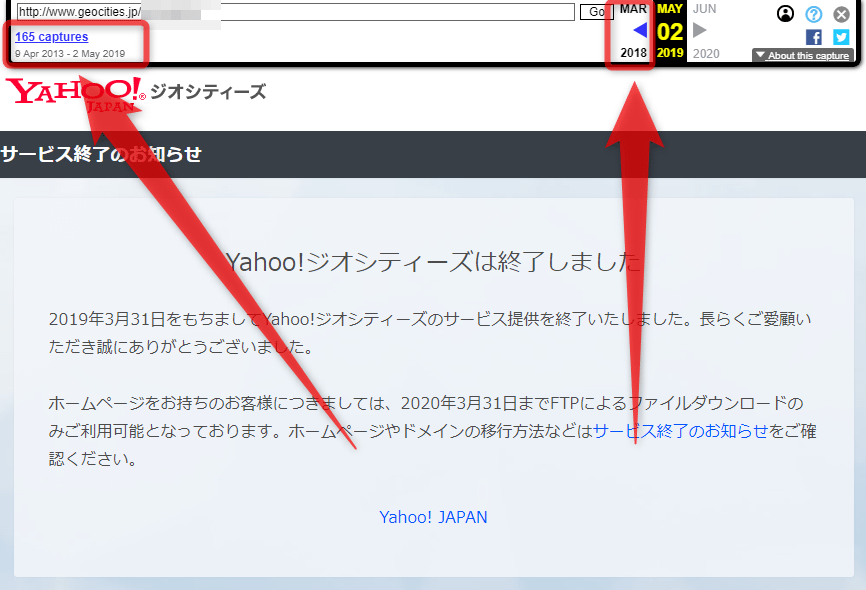Select the 2018 year in timeline
Viewport: 866px width, 590px height.
click(633, 53)
